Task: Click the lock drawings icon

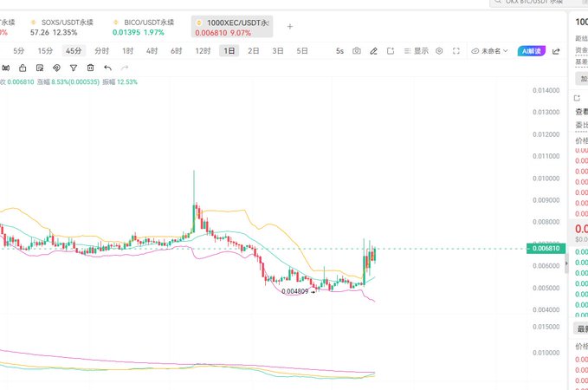Action: [23, 68]
